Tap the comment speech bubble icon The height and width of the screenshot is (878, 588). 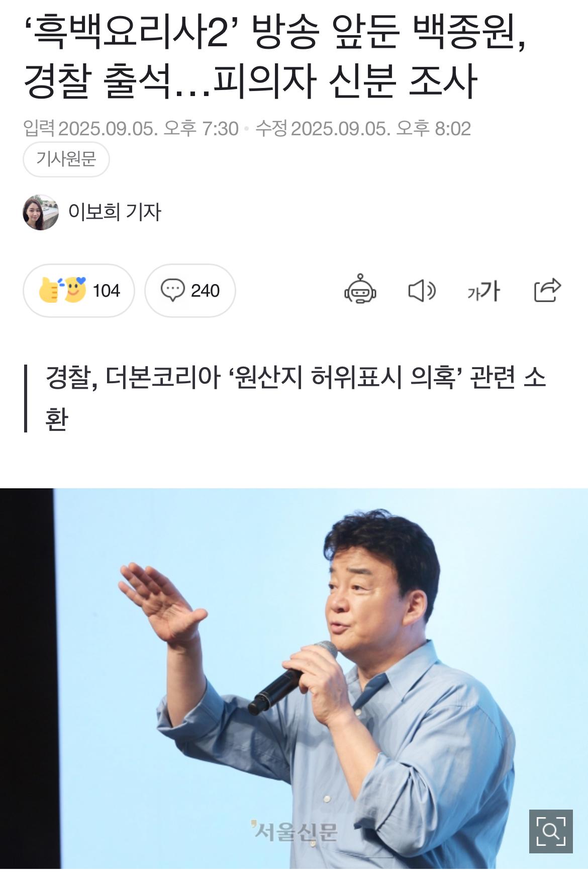click(172, 290)
